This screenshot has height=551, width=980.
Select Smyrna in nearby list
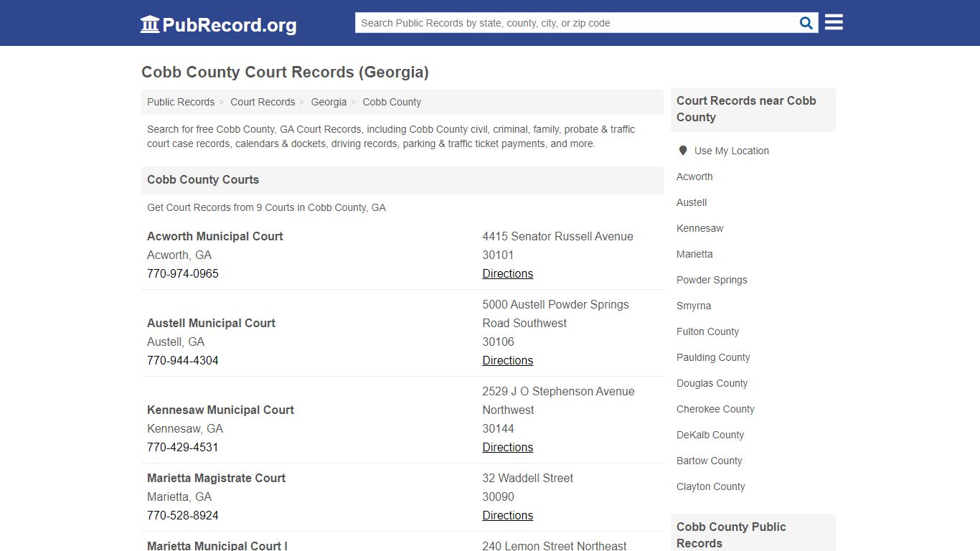click(694, 306)
